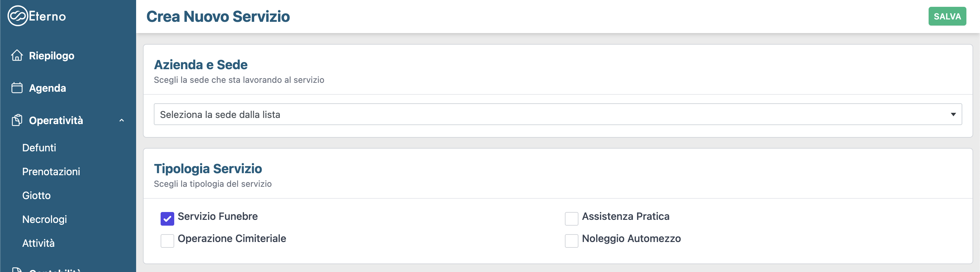
Task: Go to the Agenda page
Action: pyautogui.click(x=48, y=88)
